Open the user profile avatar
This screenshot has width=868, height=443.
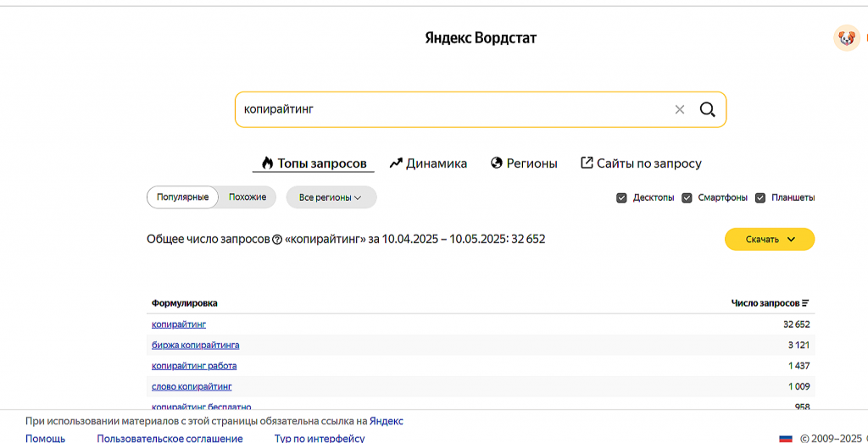pyautogui.click(x=846, y=37)
